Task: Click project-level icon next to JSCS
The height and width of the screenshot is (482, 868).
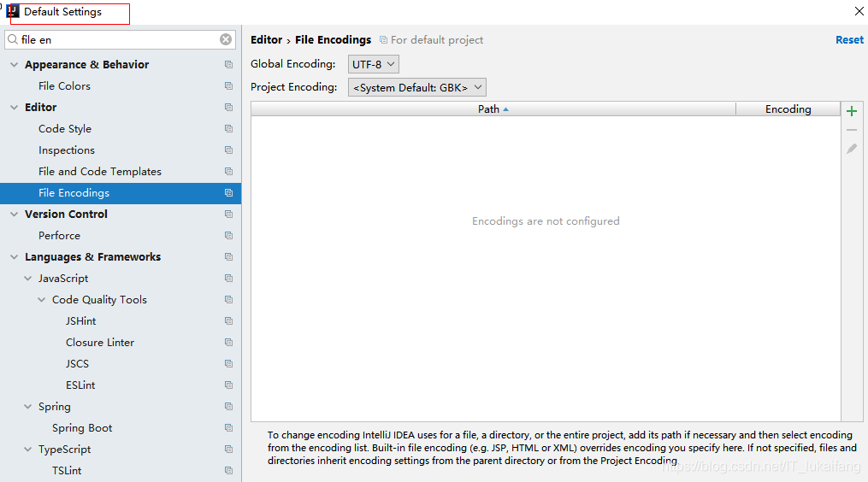Action: (x=228, y=363)
